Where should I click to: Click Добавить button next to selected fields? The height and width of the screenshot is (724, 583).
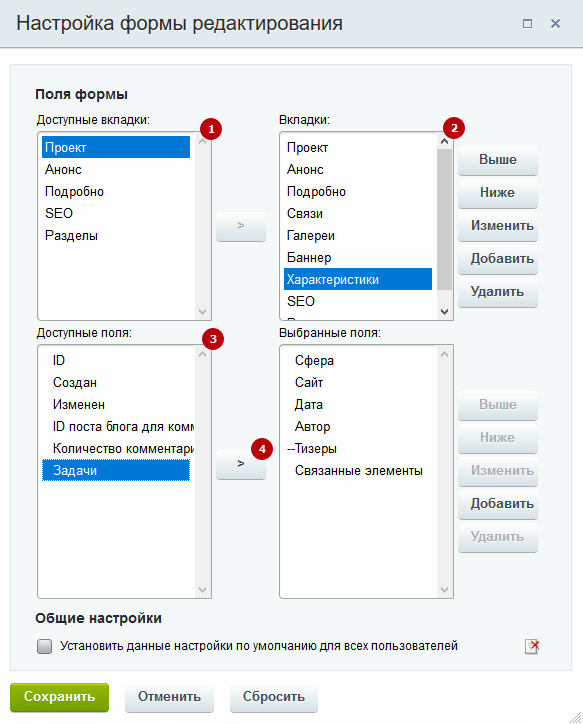(x=498, y=504)
